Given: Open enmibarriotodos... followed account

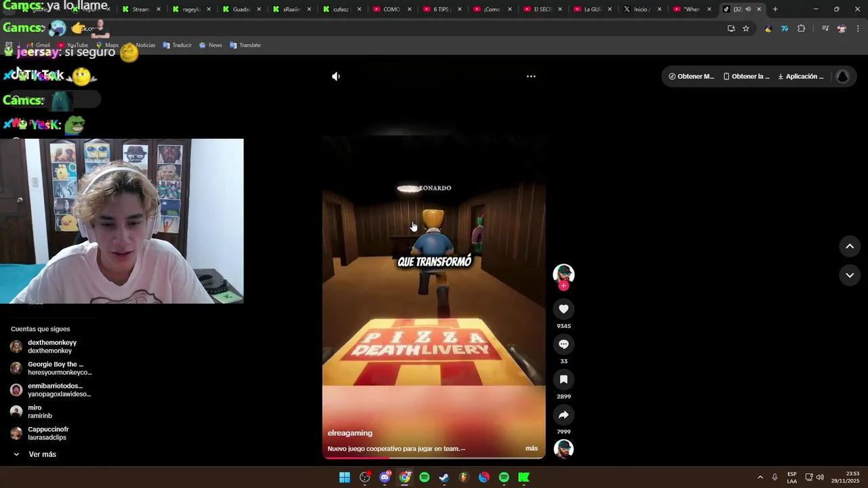Looking at the screenshot, I should point(51,390).
